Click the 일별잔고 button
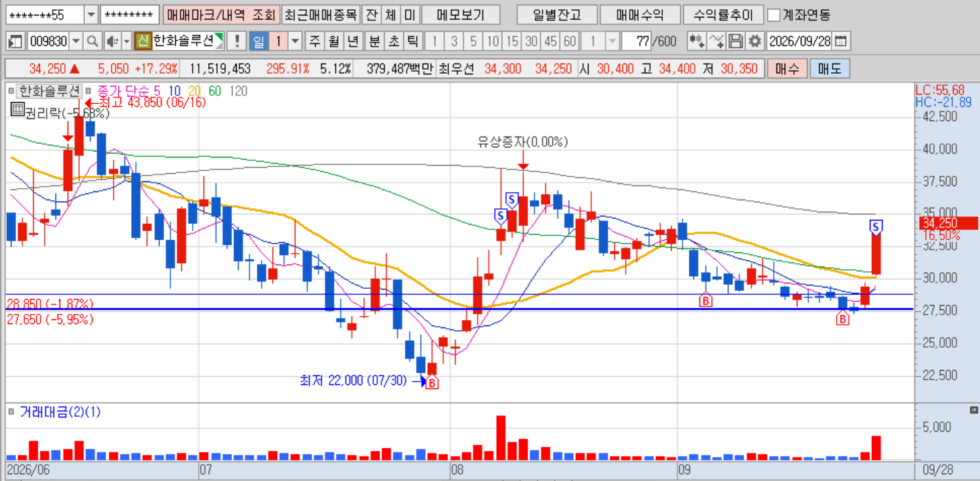The width and height of the screenshot is (980, 481). tap(556, 15)
